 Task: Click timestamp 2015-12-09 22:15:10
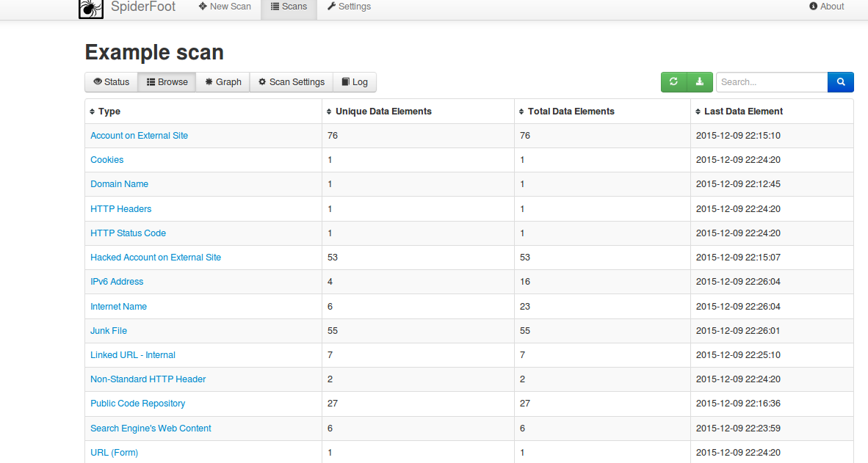click(x=738, y=136)
